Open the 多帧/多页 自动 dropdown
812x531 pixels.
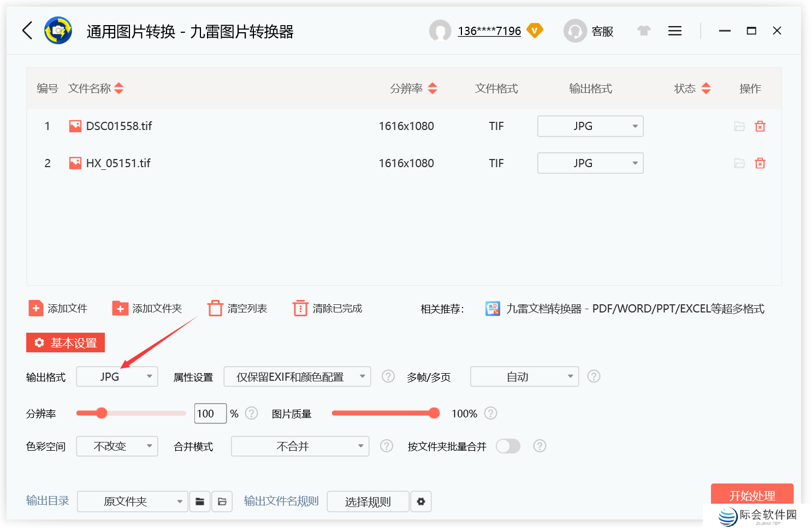coord(524,376)
